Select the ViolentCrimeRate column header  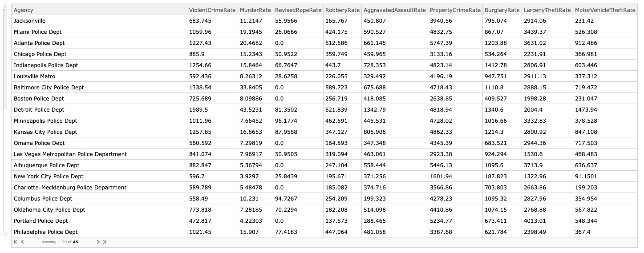point(212,10)
